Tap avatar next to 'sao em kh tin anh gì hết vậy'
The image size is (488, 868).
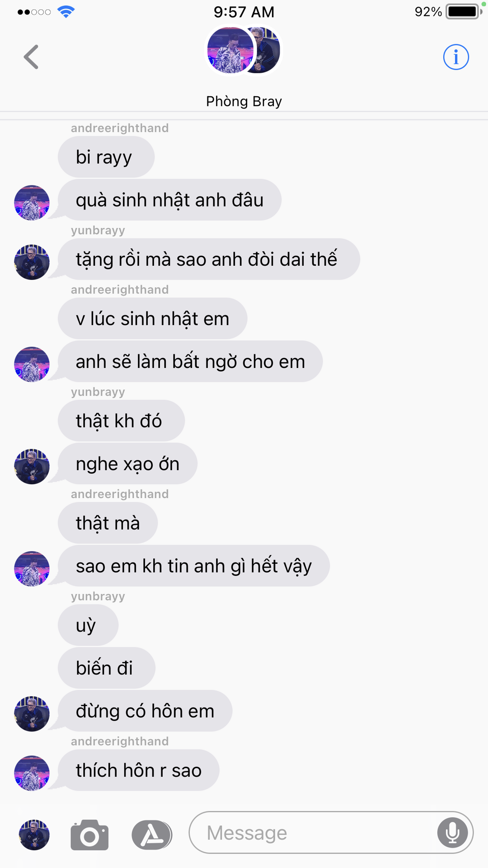32,569
